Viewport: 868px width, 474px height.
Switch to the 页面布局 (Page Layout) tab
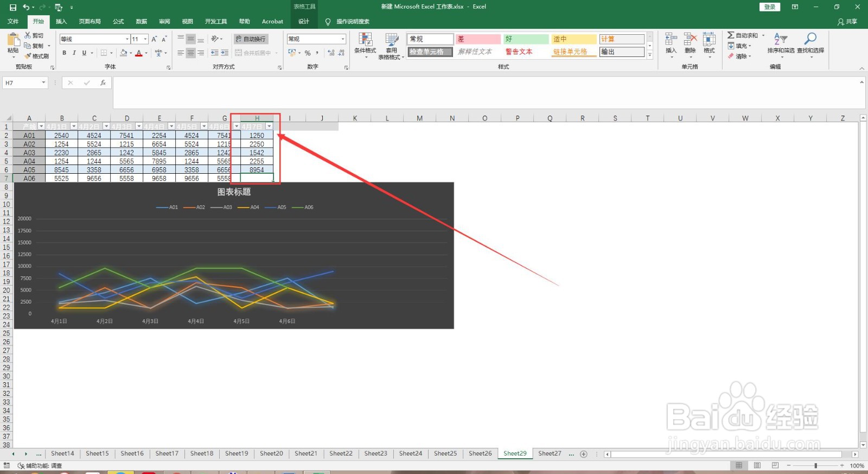pyautogui.click(x=90, y=22)
